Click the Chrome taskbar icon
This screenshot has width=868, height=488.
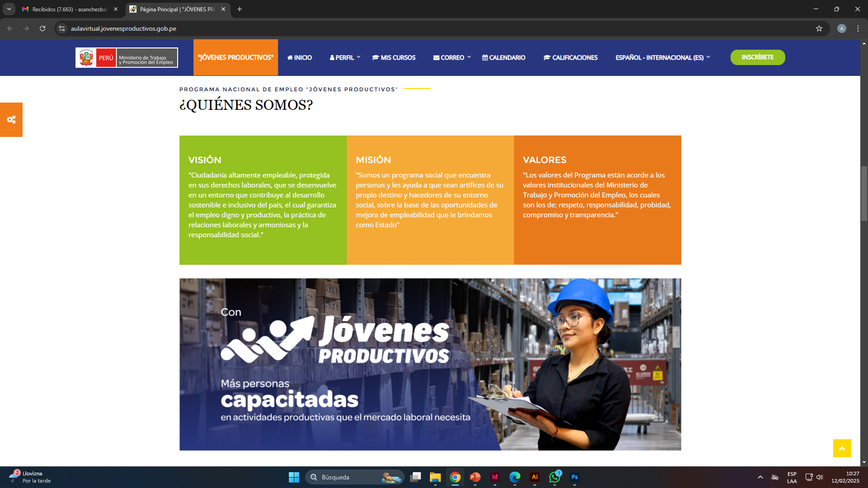click(x=455, y=477)
